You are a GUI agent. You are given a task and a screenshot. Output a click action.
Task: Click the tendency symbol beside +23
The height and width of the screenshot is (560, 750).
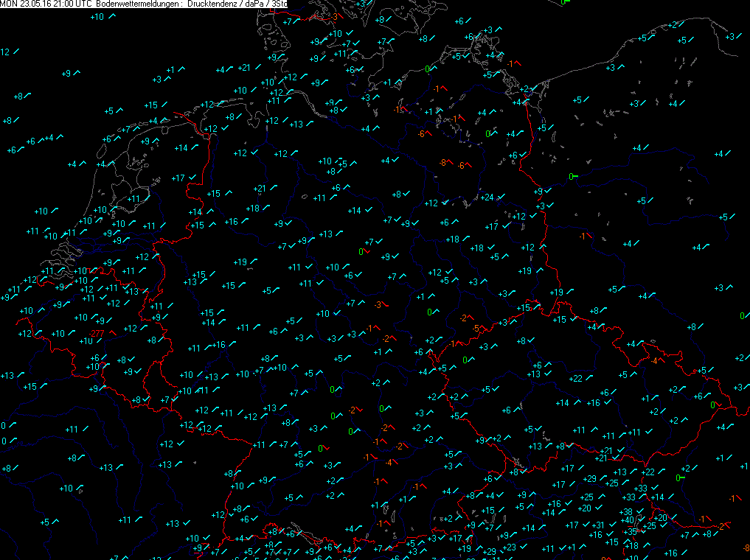click(x=523, y=546)
